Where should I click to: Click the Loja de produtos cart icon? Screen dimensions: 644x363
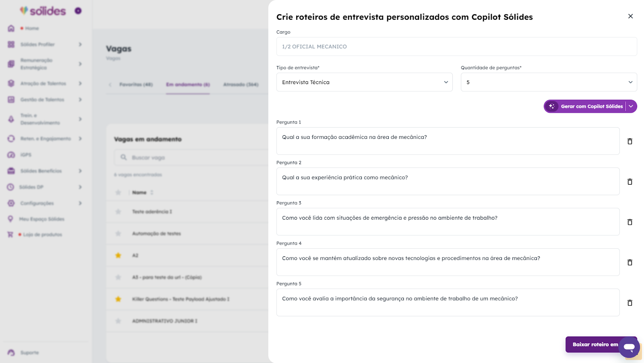tap(10, 234)
